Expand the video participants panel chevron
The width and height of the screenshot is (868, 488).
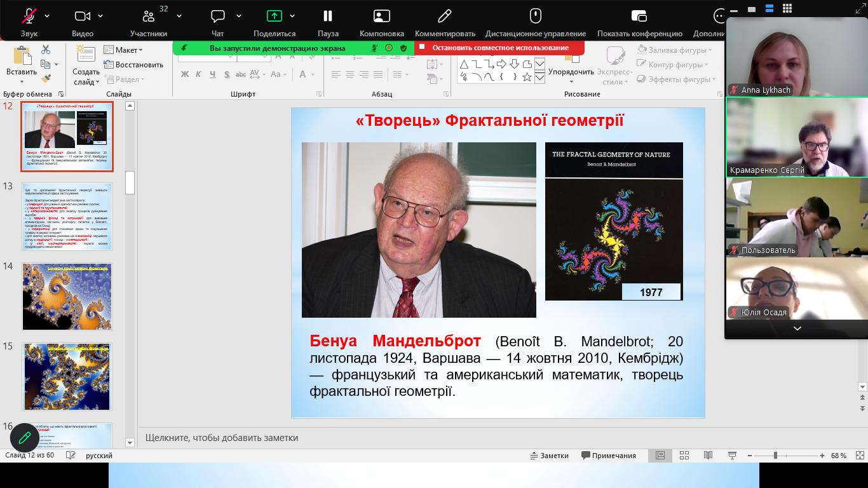click(797, 328)
